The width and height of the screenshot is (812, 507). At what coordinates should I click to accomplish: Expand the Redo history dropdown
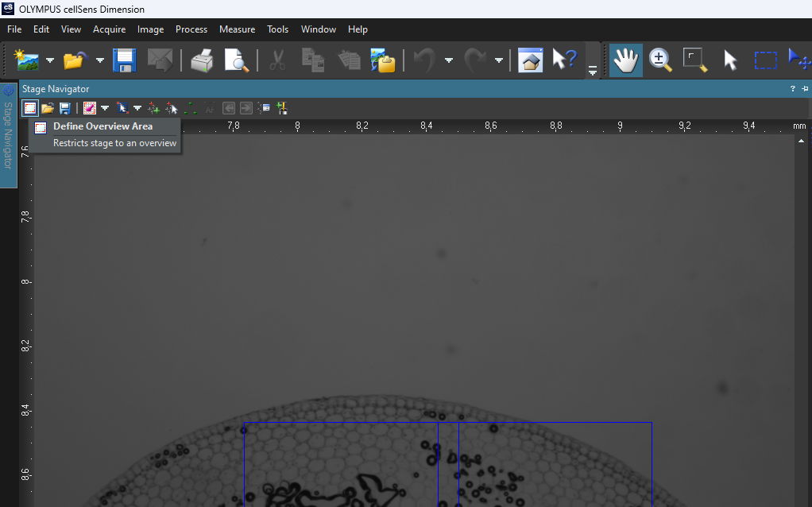pos(499,60)
